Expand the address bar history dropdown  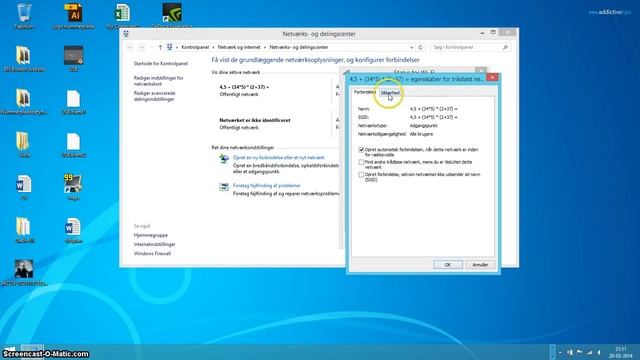(x=411, y=47)
